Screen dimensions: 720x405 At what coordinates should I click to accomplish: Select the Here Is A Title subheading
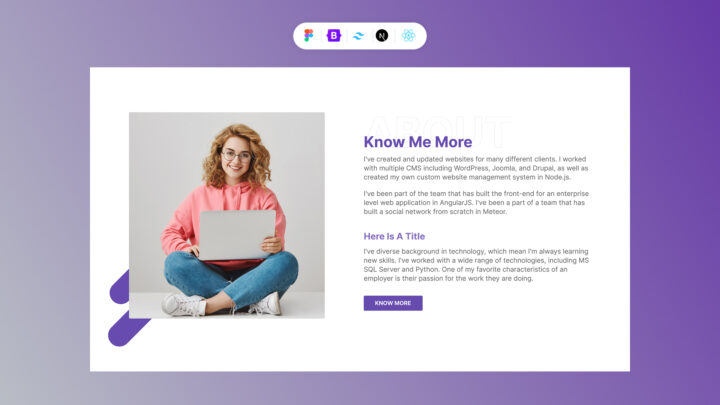click(x=394, y=236)
